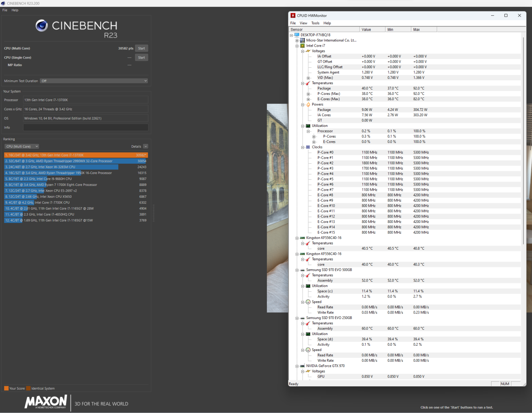Expand the VID (Max) row
The width and height of the screenshot is (532, 413).
click(308, 78)
